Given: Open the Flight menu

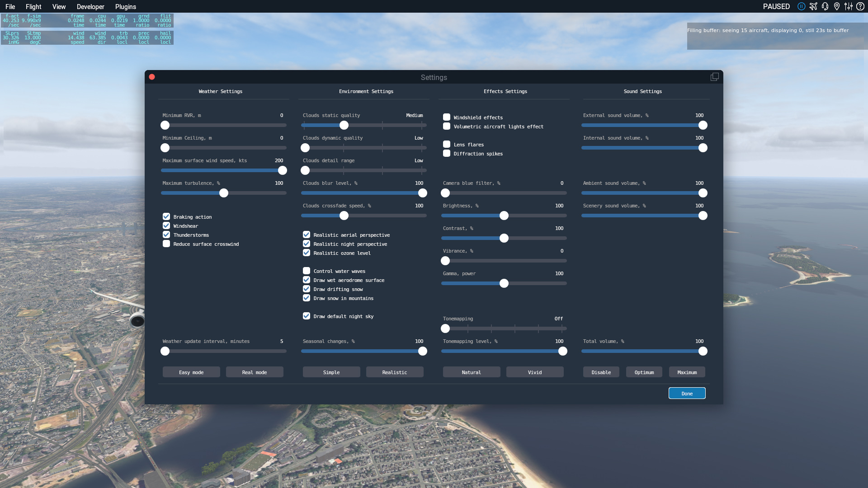Looking at the screenshot, I should 33,6.
